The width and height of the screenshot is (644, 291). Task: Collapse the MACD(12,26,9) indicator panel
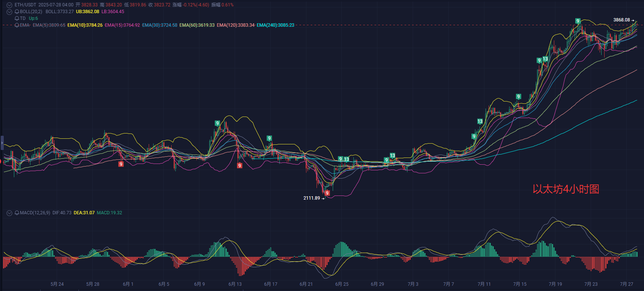pos(9,213)
